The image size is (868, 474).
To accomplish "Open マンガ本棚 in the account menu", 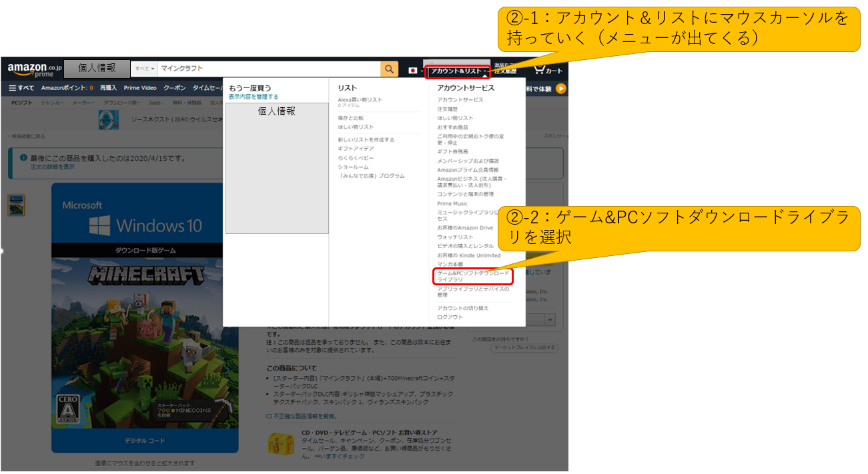I will [450, 264].
